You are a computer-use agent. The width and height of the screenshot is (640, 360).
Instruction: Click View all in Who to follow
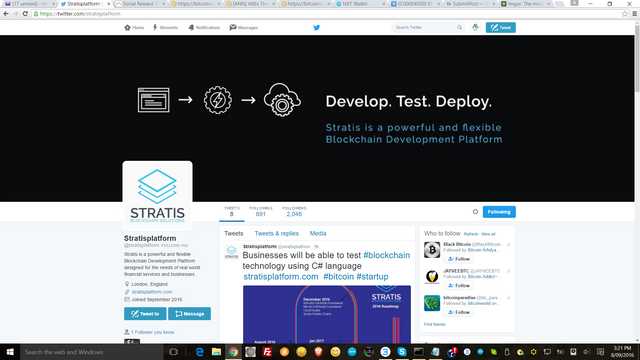[x=488, y=234]
